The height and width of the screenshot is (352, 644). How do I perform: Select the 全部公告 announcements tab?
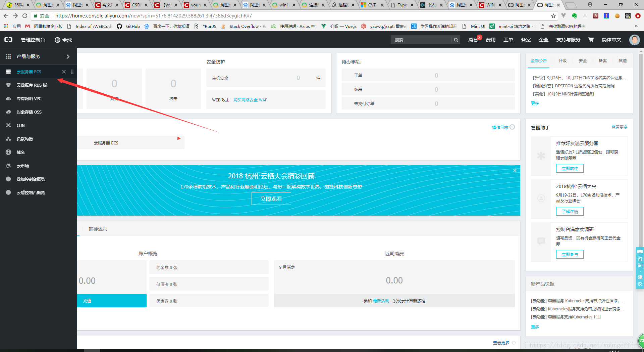click(539, 61)
